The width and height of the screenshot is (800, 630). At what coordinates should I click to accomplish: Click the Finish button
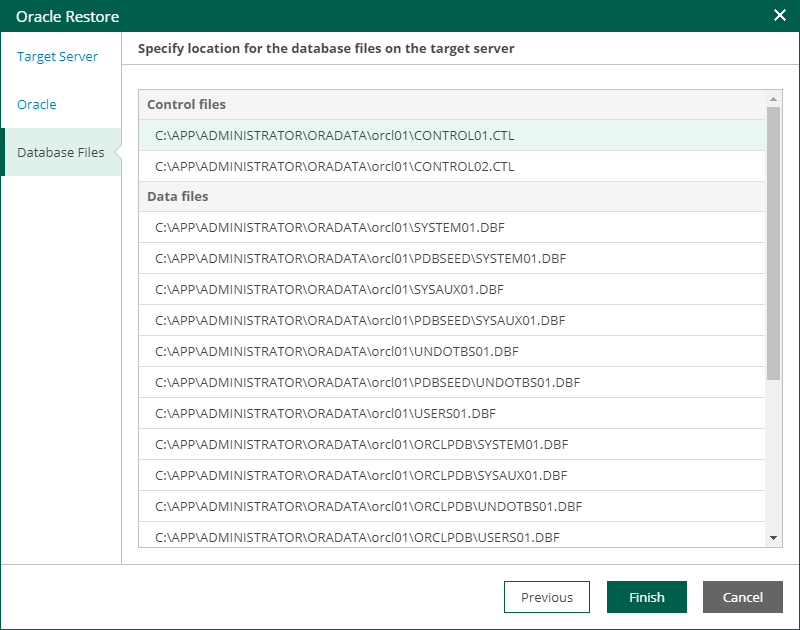pos(646,597)
